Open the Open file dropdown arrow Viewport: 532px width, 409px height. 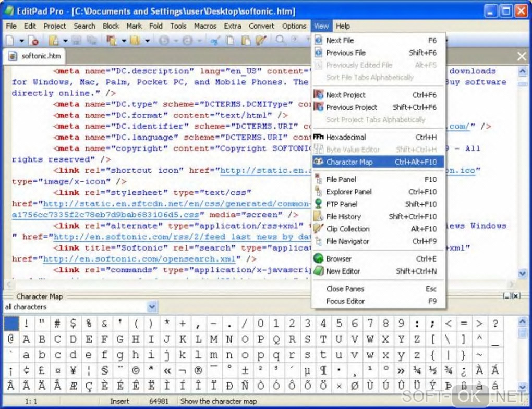point(65,41)
